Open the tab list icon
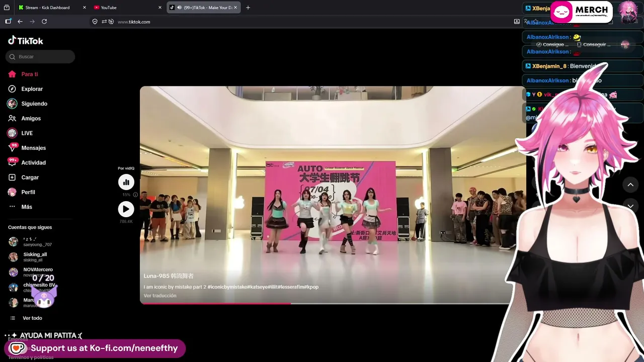 (7, 8)
